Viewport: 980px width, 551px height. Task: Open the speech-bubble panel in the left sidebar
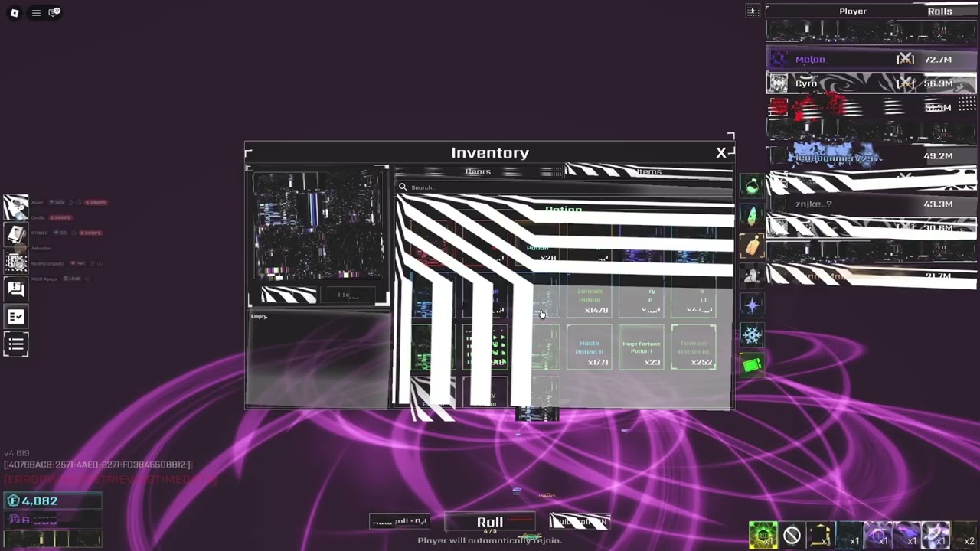click(15, 289)
